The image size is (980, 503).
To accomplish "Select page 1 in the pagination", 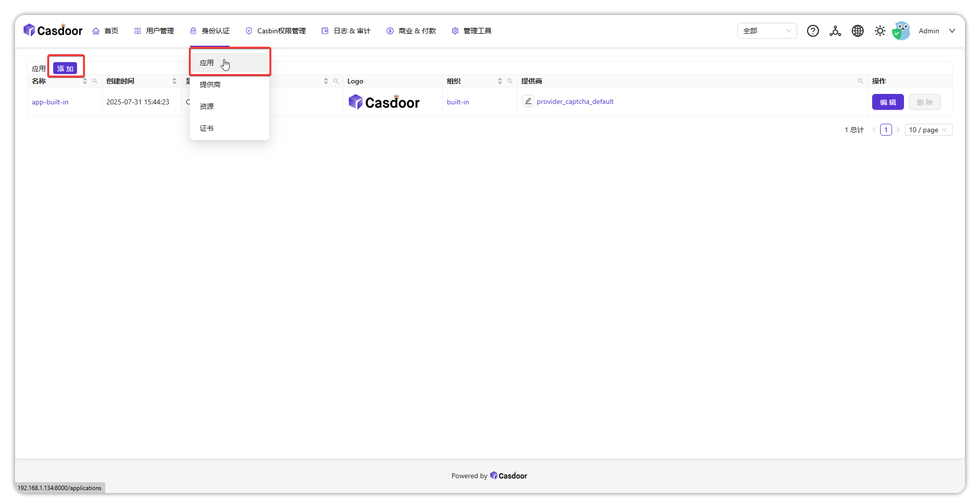I will (886, 129).
